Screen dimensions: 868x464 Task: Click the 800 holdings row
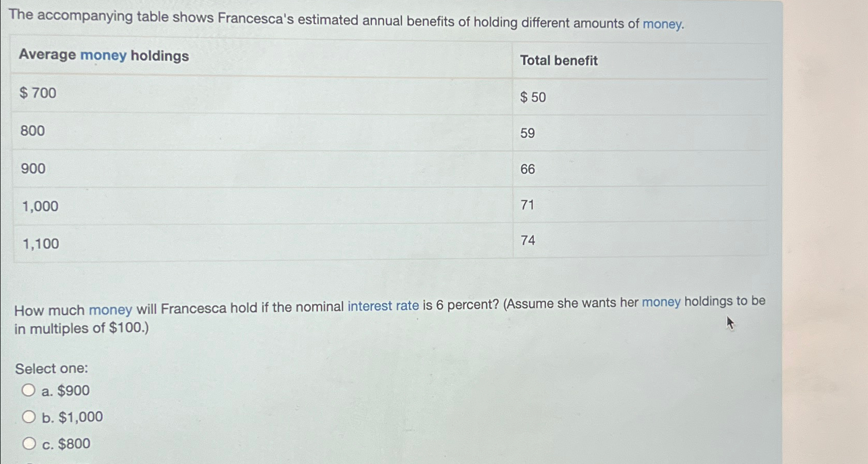click(32, 131)
